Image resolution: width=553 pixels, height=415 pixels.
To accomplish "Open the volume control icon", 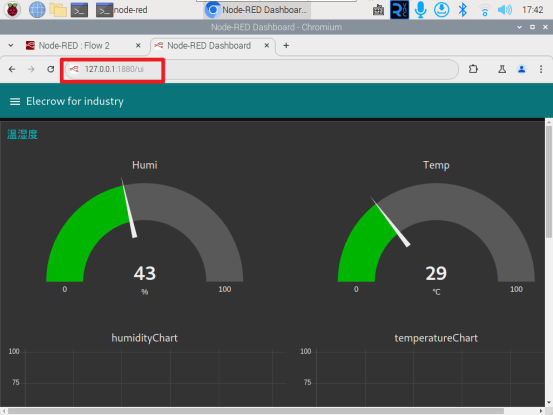I will click(x=505, y=10).
